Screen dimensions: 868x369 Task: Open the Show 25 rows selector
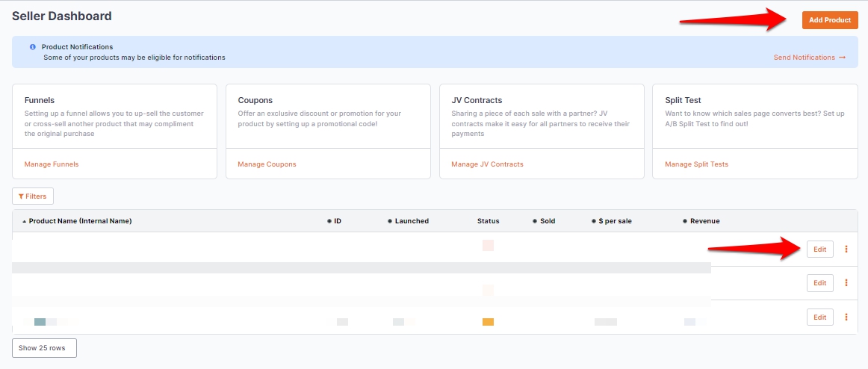44,348
